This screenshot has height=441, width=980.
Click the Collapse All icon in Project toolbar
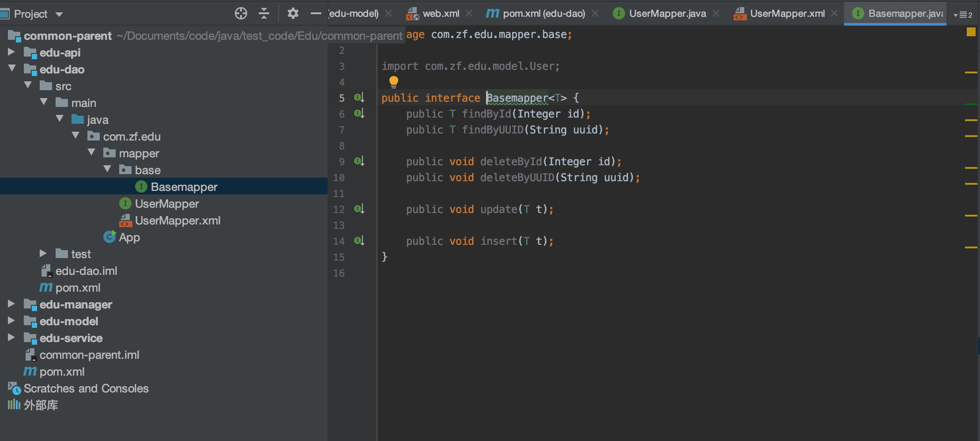264,13
